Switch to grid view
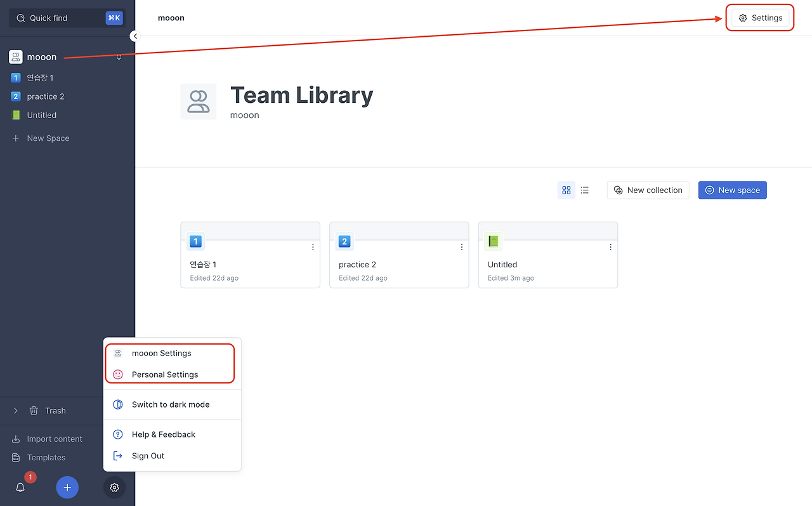 (566, 190)
